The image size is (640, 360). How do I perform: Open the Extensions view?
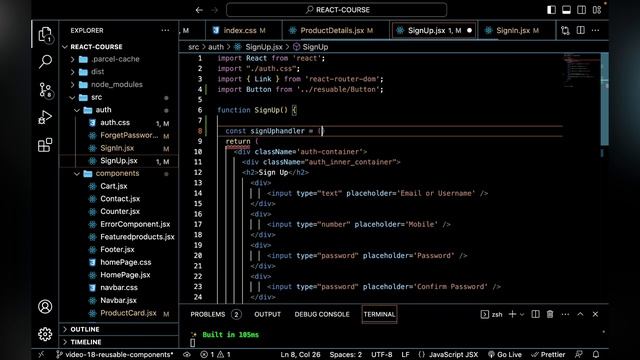[45, 145]
